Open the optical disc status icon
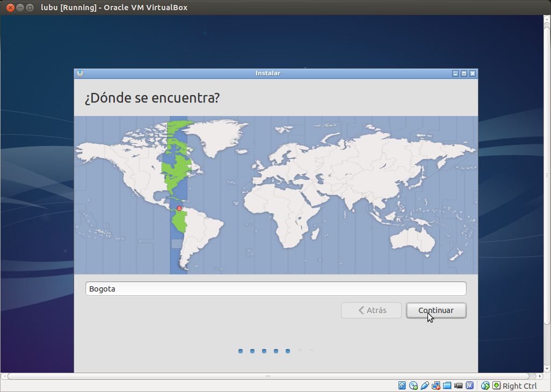This screenshot has height=392, width=551. click(414, 386)
